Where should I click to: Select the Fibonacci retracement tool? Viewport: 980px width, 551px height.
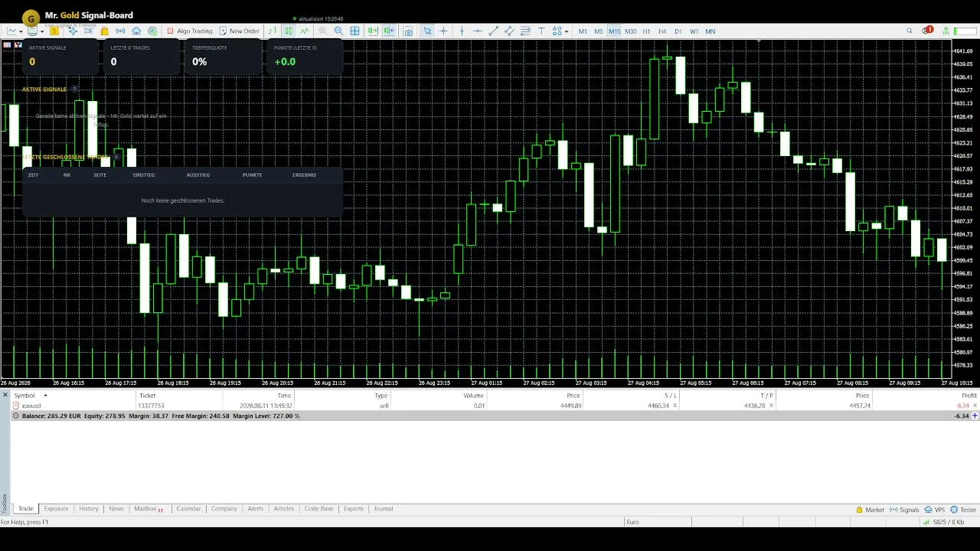tap(525, 31)
